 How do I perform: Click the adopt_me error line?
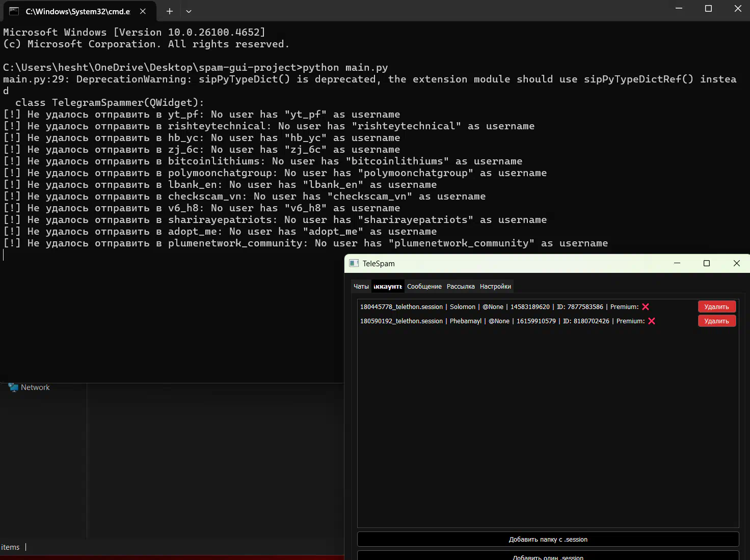click(220, 232)
